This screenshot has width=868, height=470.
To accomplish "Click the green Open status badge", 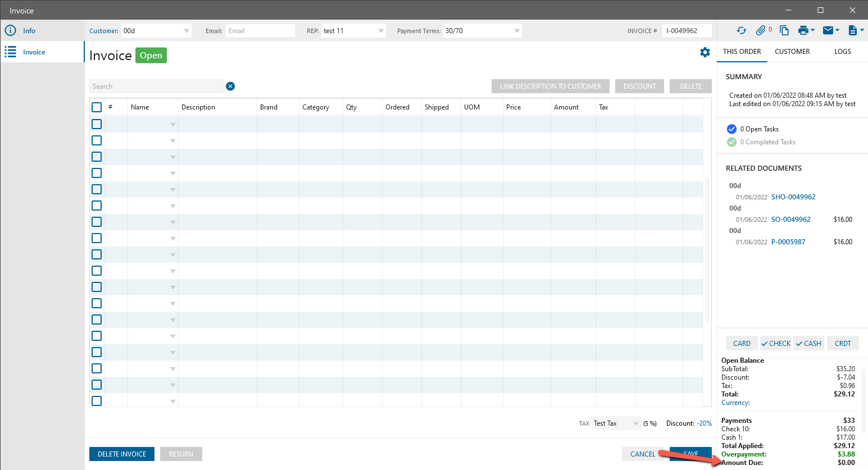I will coord(151,56).
